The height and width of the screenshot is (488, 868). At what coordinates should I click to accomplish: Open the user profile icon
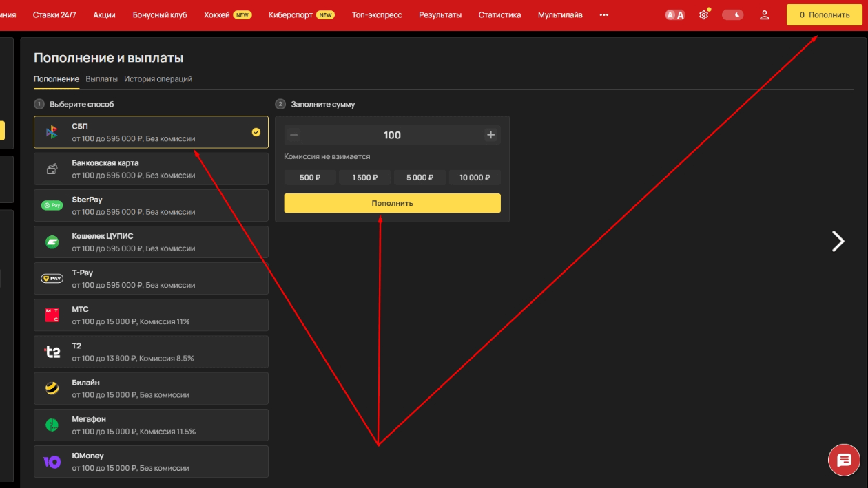pos(764,14)
